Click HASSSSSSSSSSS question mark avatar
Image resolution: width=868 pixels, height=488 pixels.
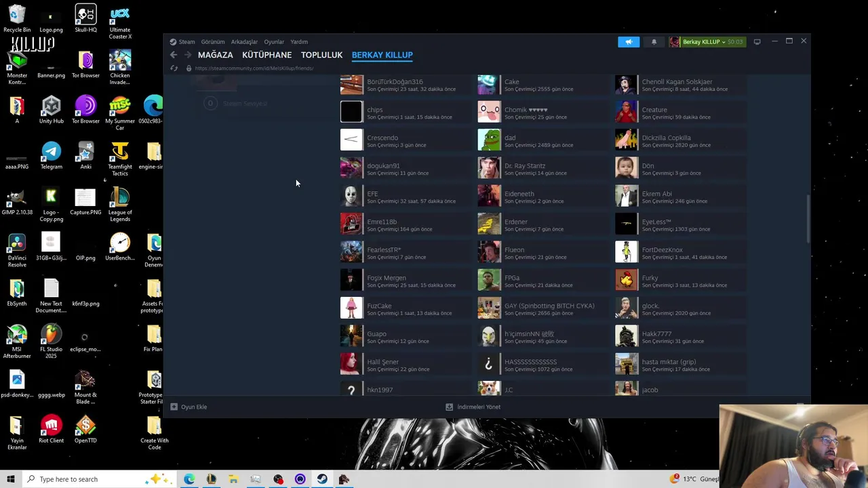point(489,364)
